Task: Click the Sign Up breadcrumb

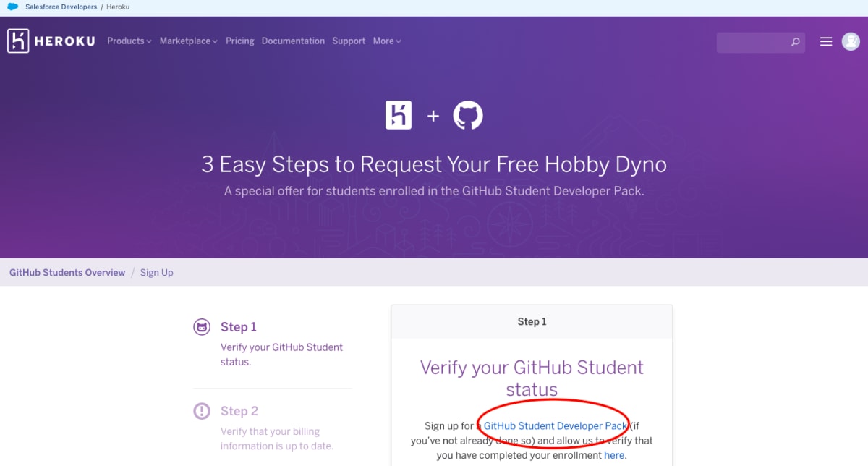Action: [x=157, y=273]
